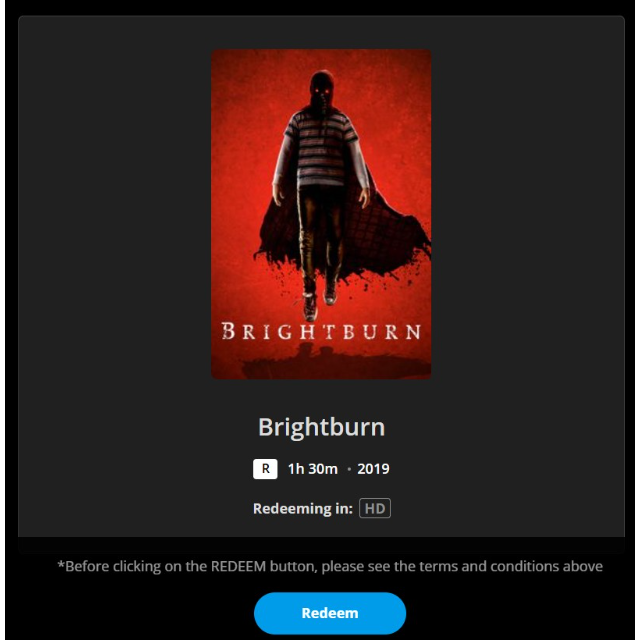Click the sneakers of the floating figure
Image resolution: width=640 pixels, height=640 pixels.
click(320, 303)
